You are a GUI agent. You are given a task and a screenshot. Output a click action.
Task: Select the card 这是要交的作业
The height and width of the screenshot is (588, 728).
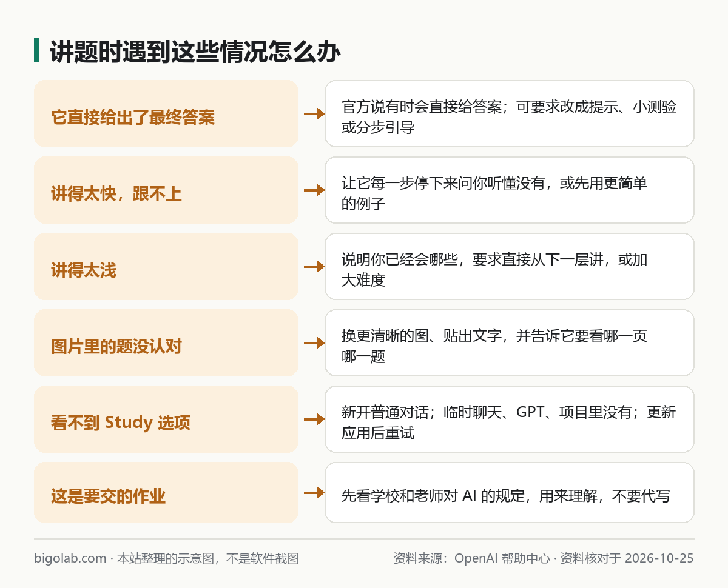166,492
